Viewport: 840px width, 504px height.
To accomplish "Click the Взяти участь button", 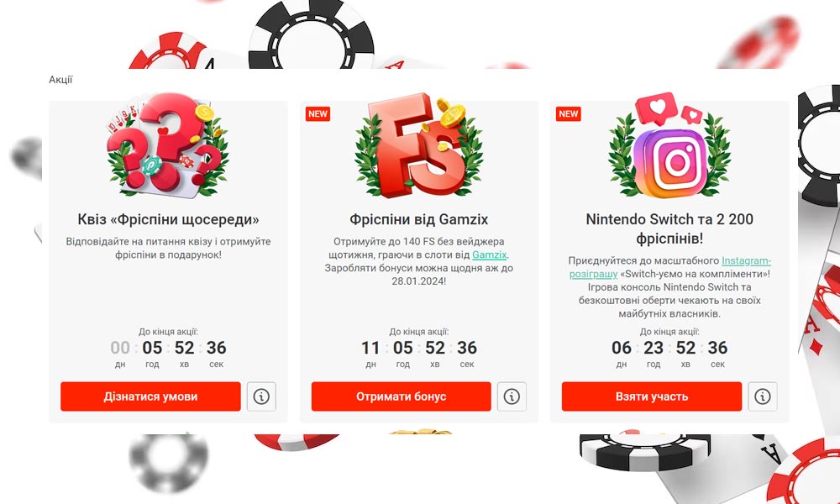I will [x=652, y=396].
